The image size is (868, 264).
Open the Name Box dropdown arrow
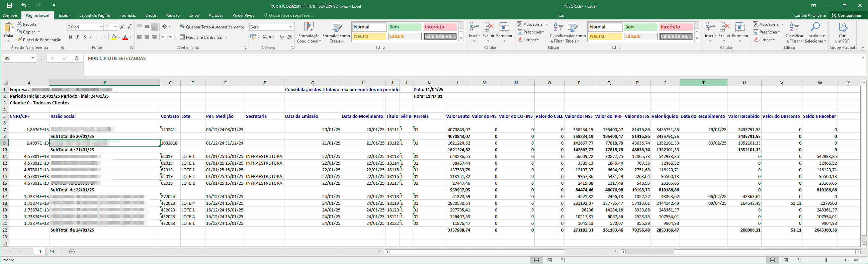coord(32,58)
